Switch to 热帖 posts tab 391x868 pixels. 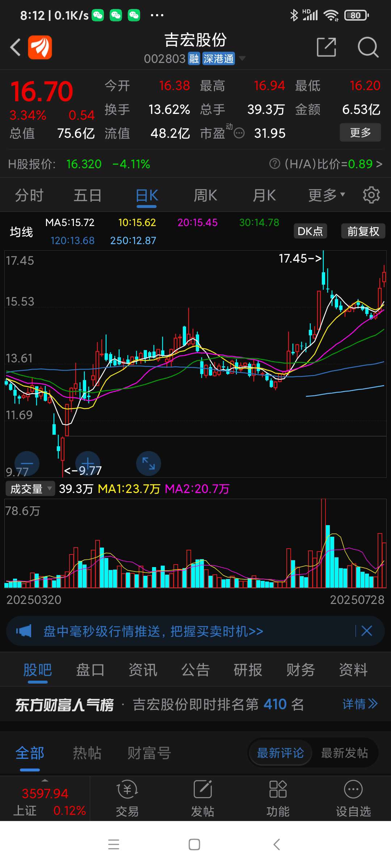(87, 753)
